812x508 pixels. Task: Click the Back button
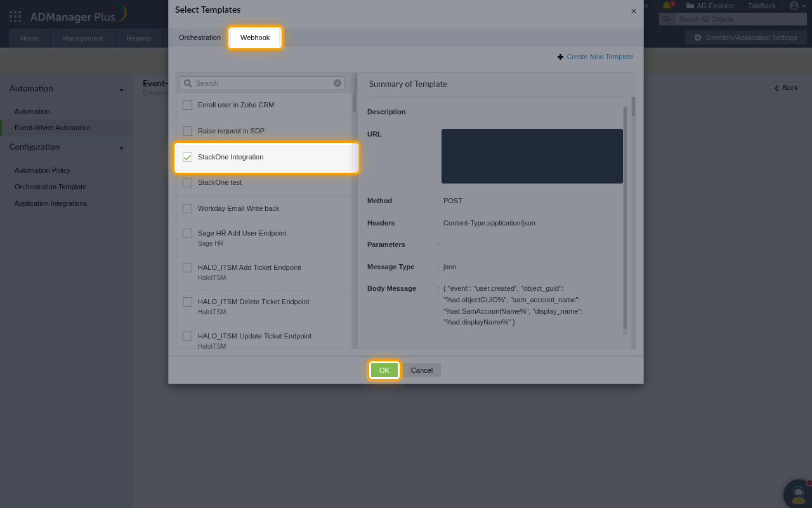(x=785, y=88)
